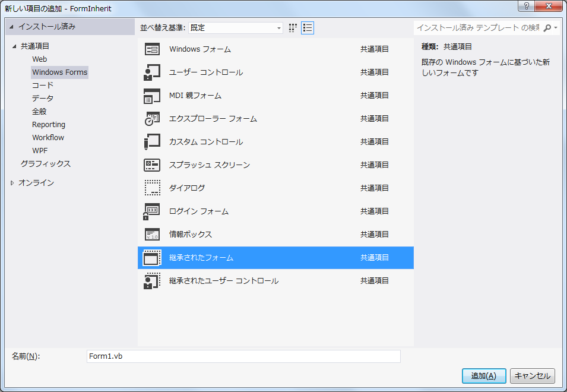Open the 並べ替え基準 sort dropdown
Screen dimensions: 567x392
click(x=235, y=28)
